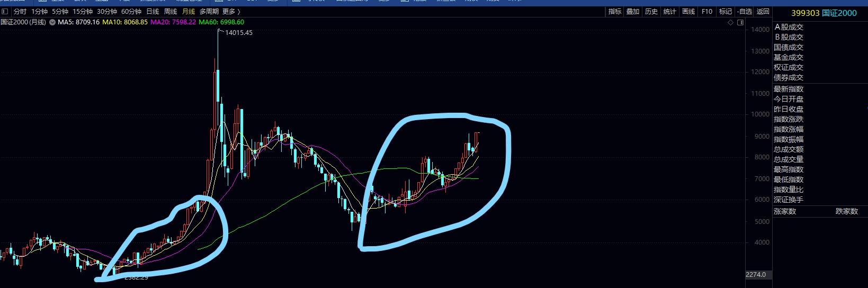The width and height of the screenshot is (868, 288).
Task: Click 标记 to mark the stock
Action: 726,11
